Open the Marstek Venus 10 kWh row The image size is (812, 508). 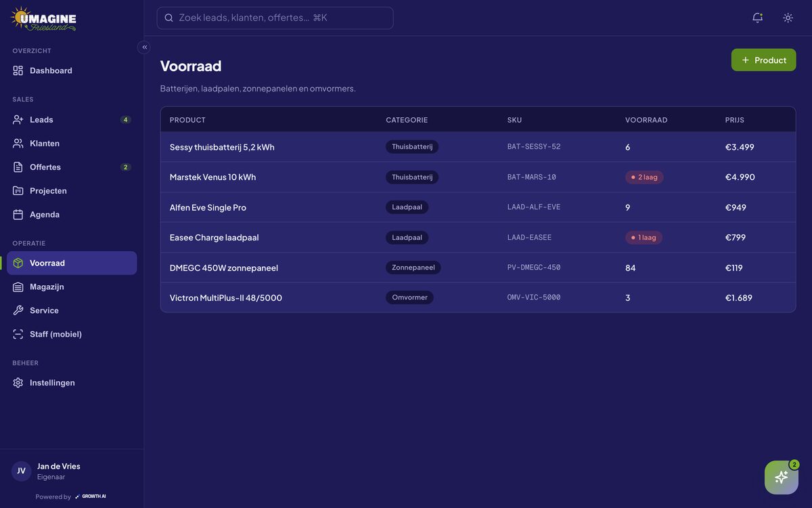pos(478,177)
